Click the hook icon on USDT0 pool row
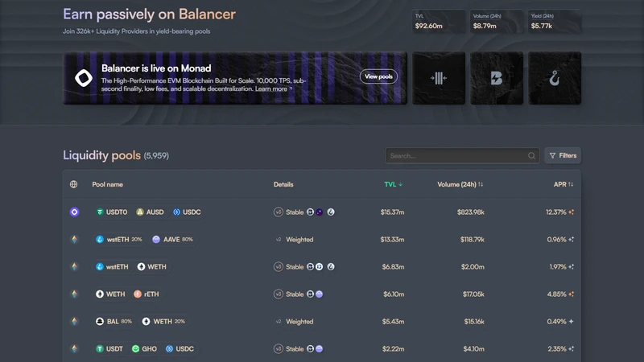Viewport: 644px width, 362px height. point(331,212)
